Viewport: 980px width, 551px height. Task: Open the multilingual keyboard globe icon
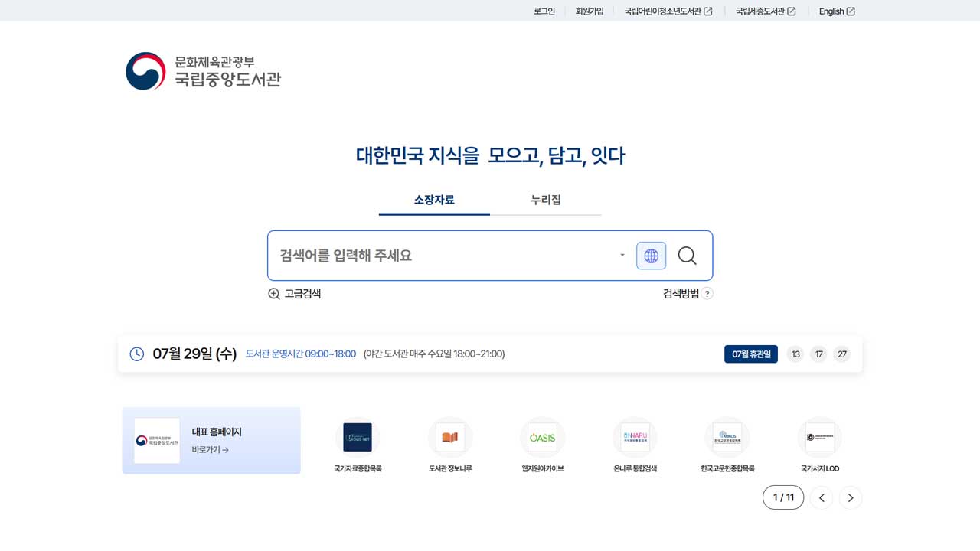(651, 256)
